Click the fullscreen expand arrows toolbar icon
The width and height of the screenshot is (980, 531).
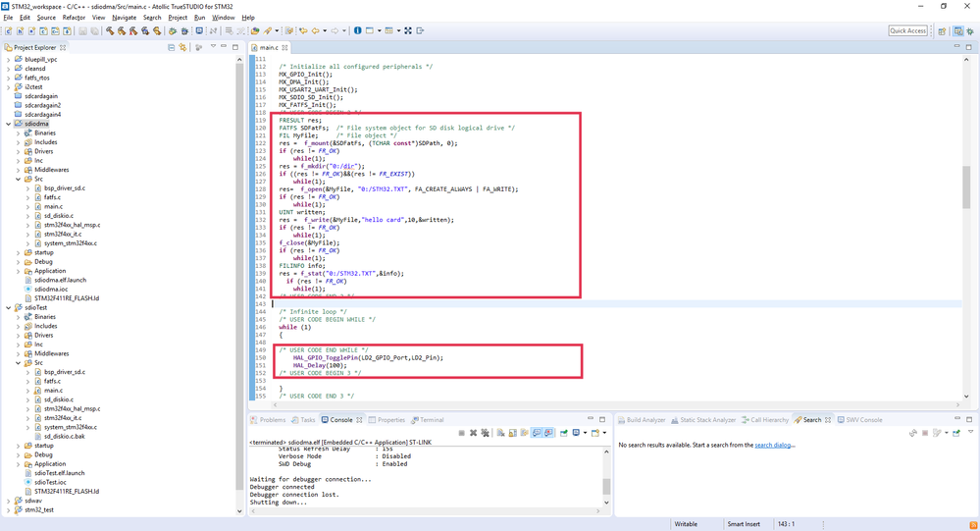408,30
